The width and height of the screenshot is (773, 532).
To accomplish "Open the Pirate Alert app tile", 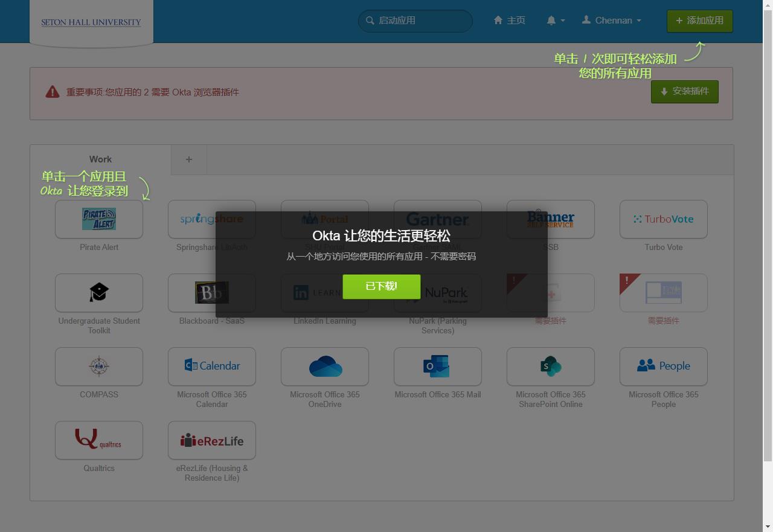I will coord(99,219).
